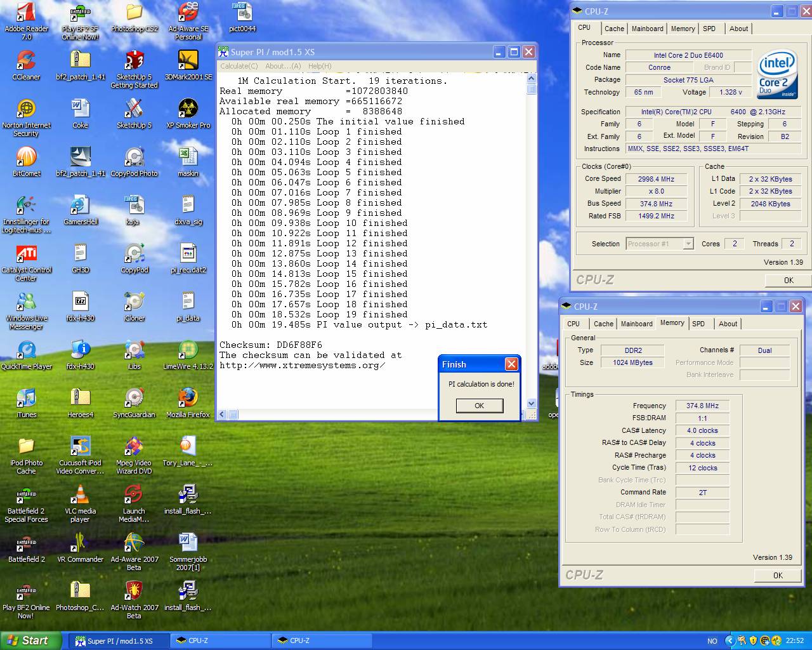This screenshot has width=812, height=650.
Task: Close the Finish dialog with X button
Action: (x=511, y=364)
